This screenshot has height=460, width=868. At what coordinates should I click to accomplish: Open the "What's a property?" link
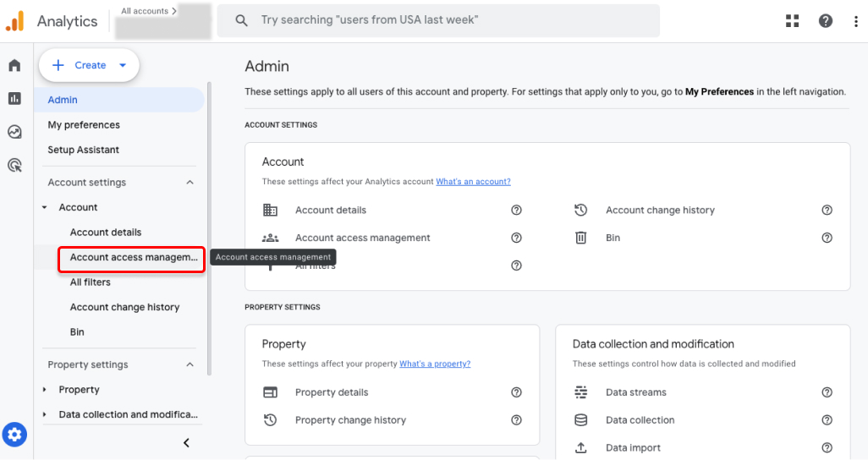coord(435,364)
